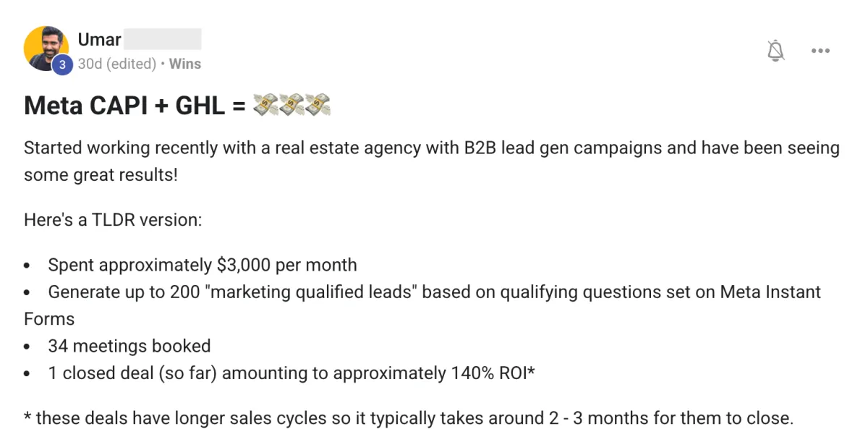Click the footnote about longer sales cycles
Screen dimensions: 868x445
pyautogui.click(x=409, y=418)
